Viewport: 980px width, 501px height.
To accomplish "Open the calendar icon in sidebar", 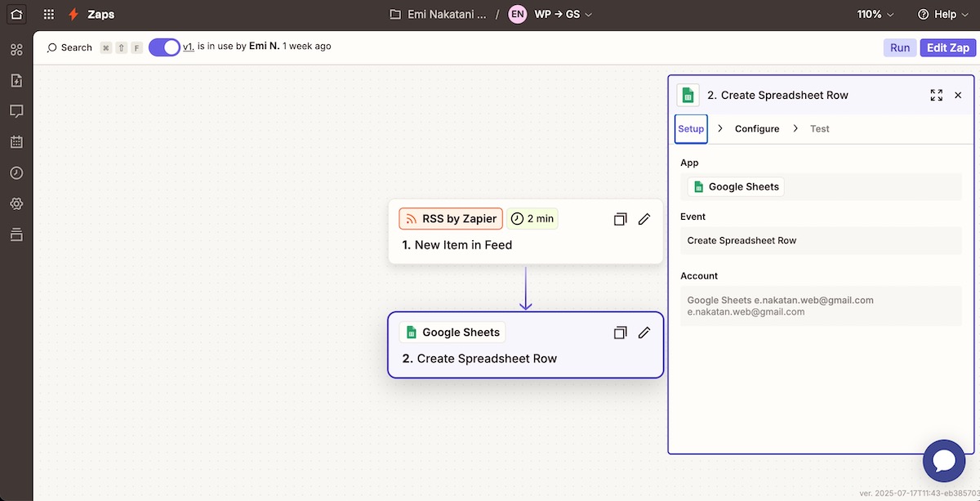I will [16, 141].
